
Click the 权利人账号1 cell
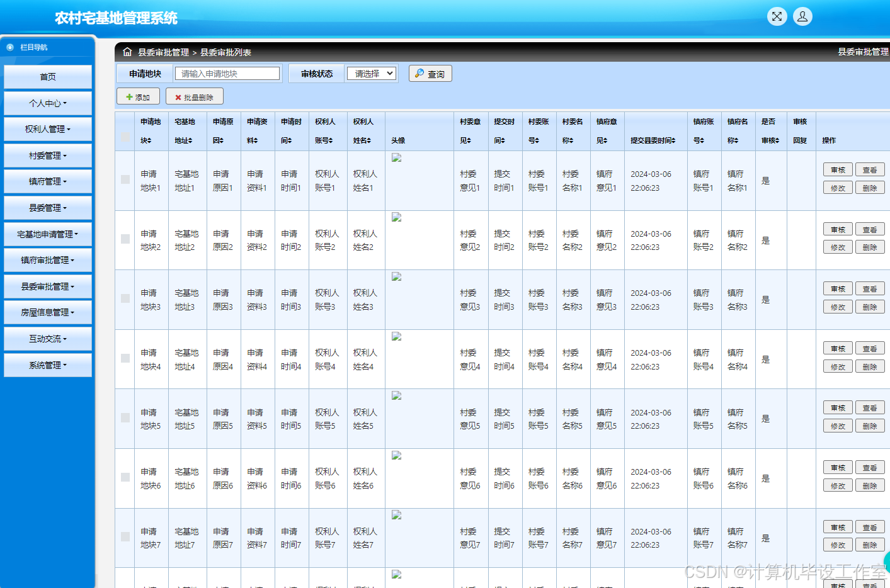[327, 181]
